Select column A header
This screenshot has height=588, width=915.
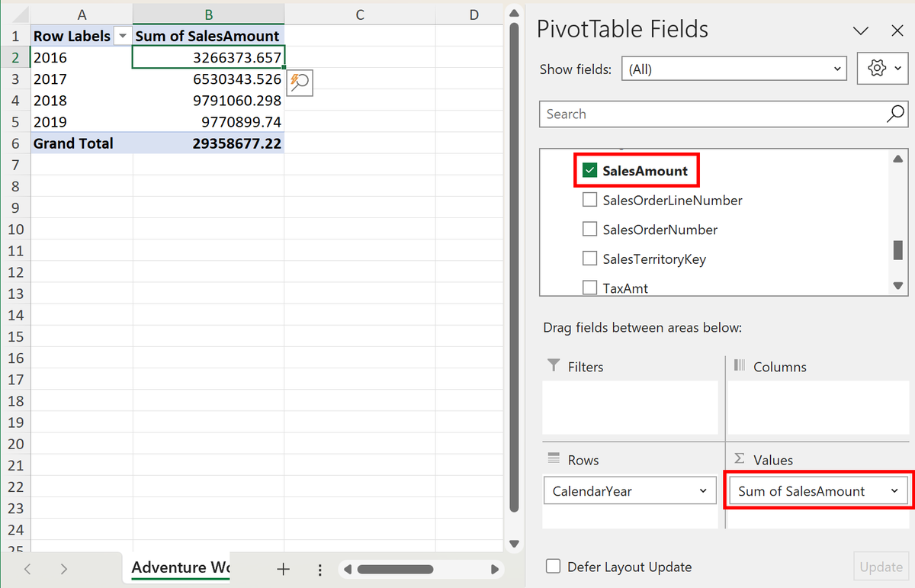pos(82,14)
